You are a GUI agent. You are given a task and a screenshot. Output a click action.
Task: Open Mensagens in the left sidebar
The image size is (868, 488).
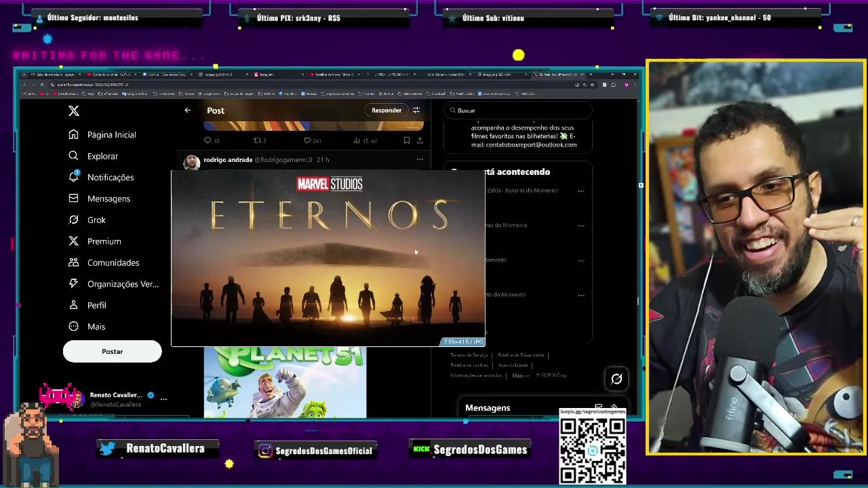tap(100, 199)
